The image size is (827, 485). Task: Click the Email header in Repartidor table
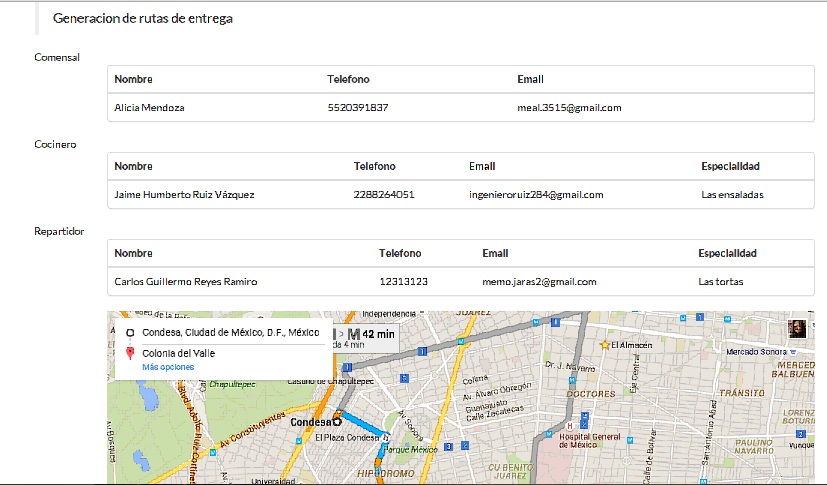tap(495, 253)
